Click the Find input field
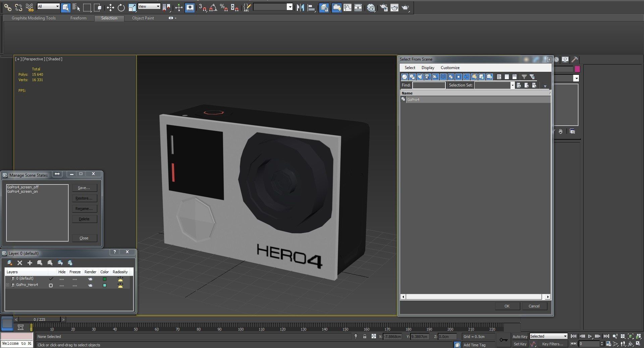The image size is (644, 348). tap(429, 85)
